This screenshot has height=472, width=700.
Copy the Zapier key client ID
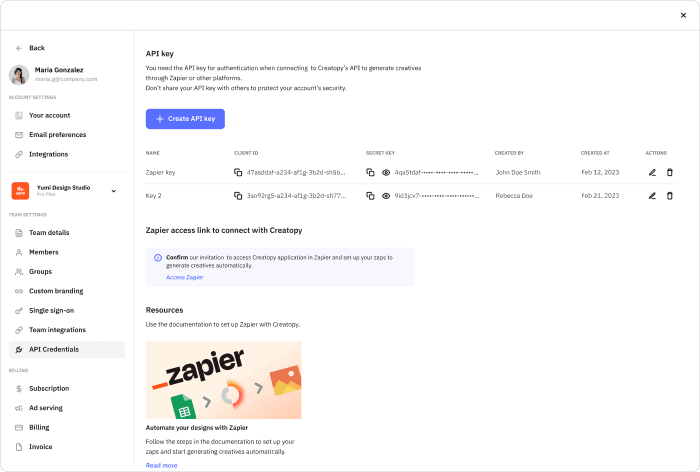click(x=238, y=172)
